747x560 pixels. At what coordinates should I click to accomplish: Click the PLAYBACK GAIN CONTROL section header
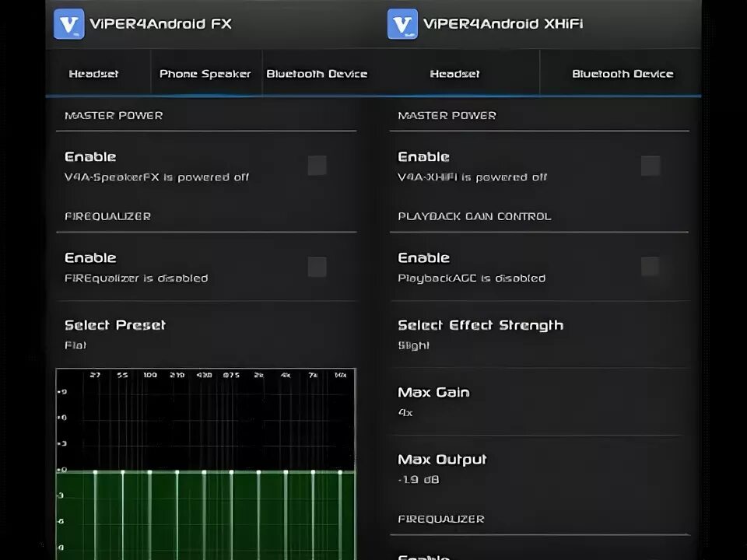(x=475, y=217)
